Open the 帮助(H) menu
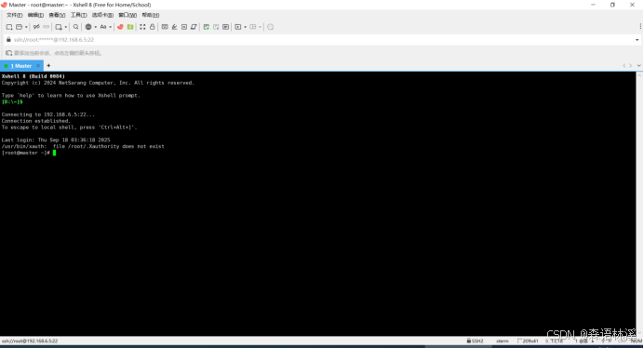This screenshot has width=644, height=348. [151, 15]
